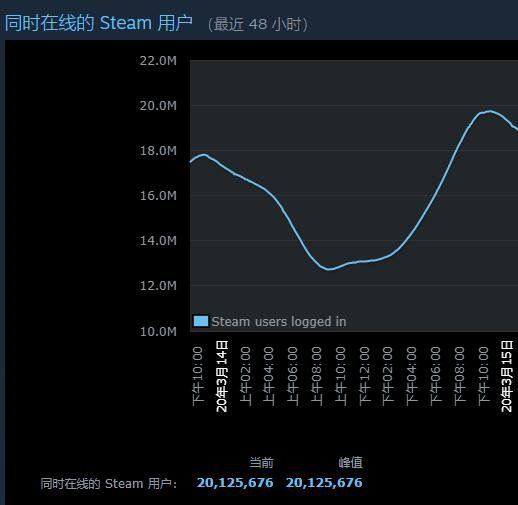The image size is (518, 505).
Task: Click the '下午06:00' time axis label
Action: click(x=436, y=376)
